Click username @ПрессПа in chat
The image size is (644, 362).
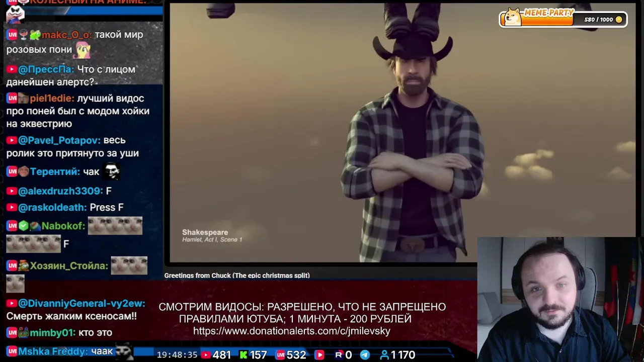[x=46, y=69]
